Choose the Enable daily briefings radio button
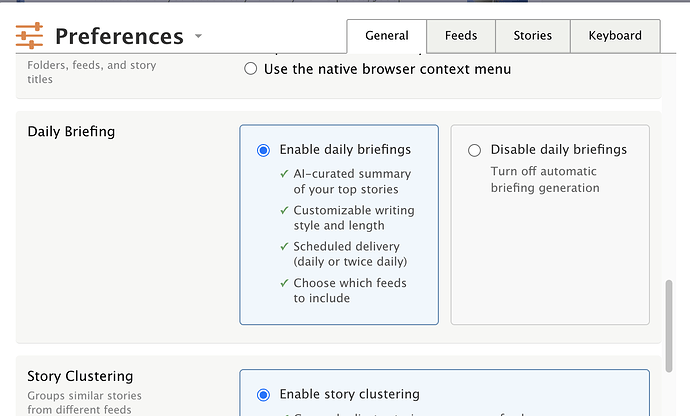690x416 pixels. (x=264, y=150)
